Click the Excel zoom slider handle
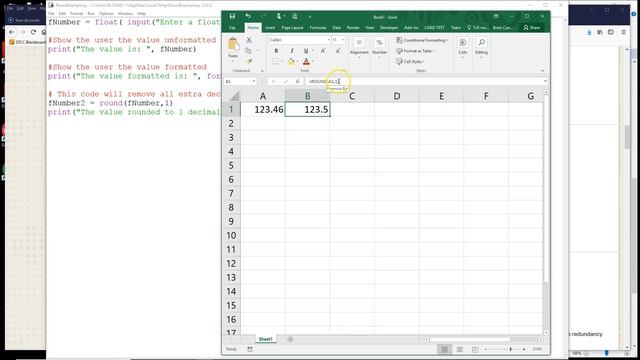This screenshot has width=640, height=360. point(510,349)
